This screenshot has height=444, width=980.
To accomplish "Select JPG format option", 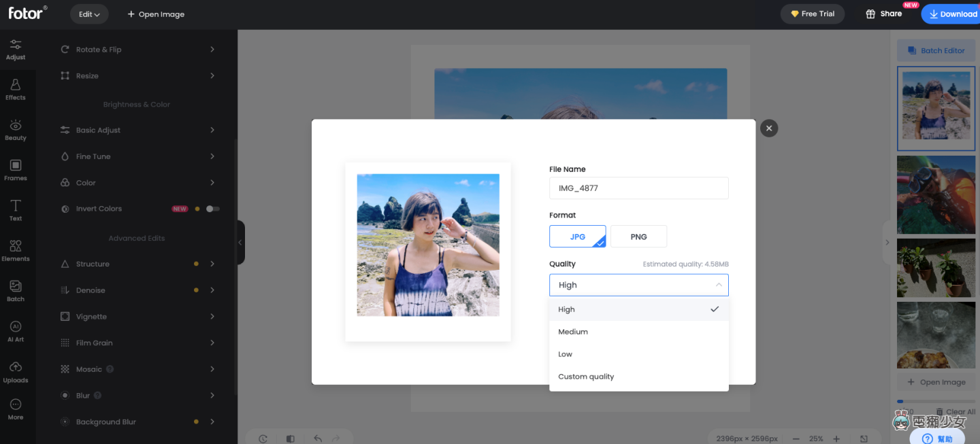I will click(x=577, y=237).
